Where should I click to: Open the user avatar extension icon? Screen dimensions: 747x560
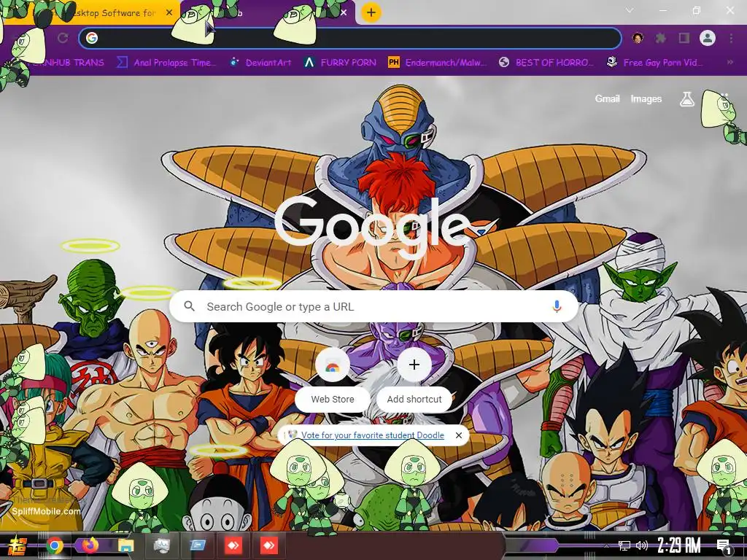coord(638,38)
